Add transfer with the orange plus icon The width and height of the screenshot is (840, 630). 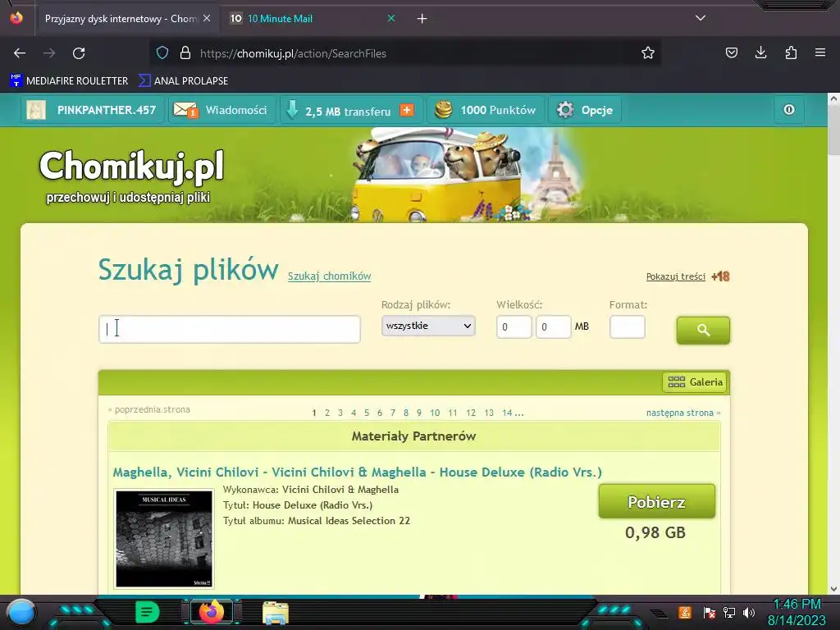407,110
